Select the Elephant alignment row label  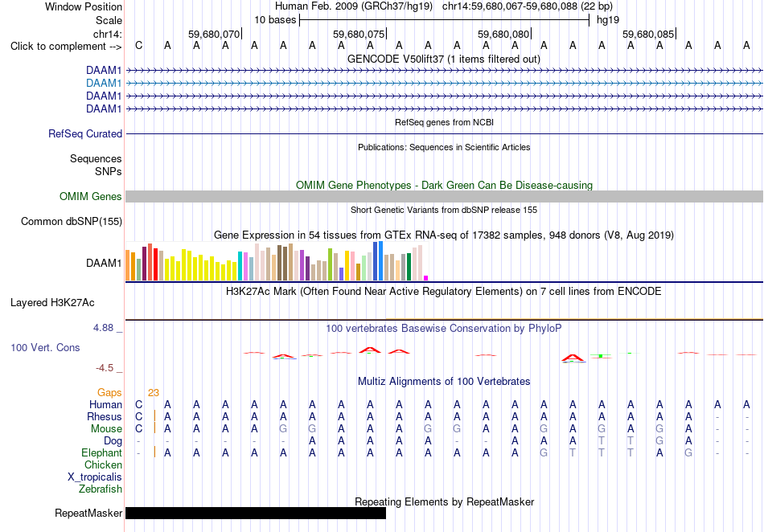(101, 452)
